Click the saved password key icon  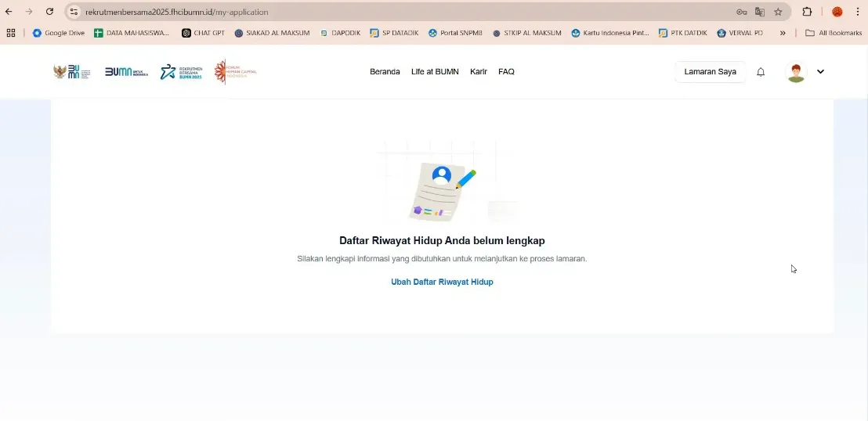741,12
